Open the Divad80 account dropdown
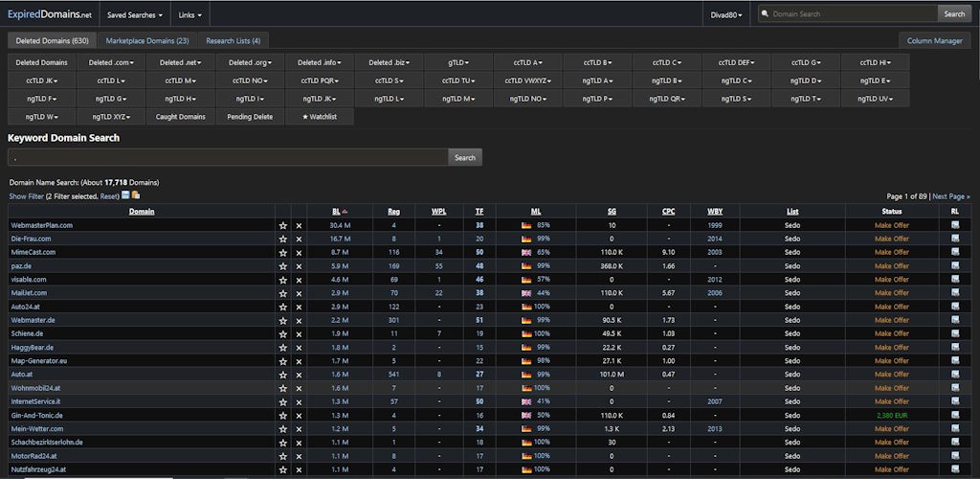This screenshot has width=980, height=479. tap(726, 14)
